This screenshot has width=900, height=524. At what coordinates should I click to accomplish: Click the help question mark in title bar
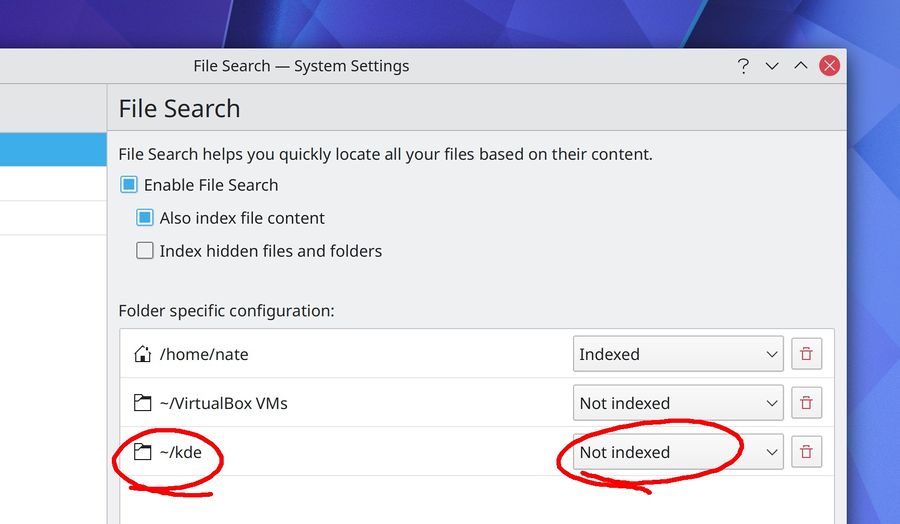pos(743,66)
